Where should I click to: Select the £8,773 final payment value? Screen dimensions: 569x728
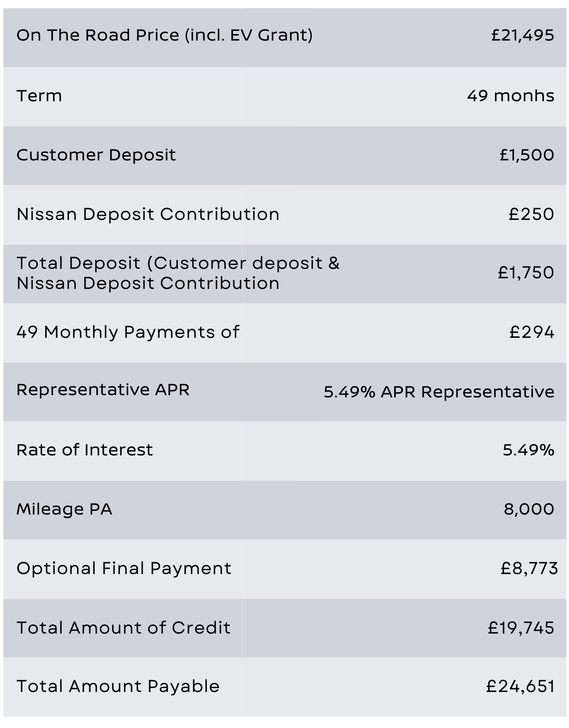click(529, 568)
